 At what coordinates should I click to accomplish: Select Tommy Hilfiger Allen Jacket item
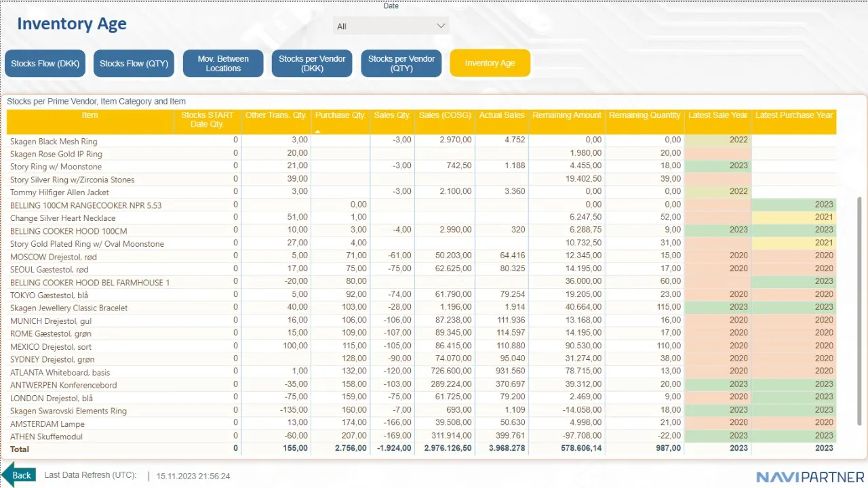click(x=60, y=192)
